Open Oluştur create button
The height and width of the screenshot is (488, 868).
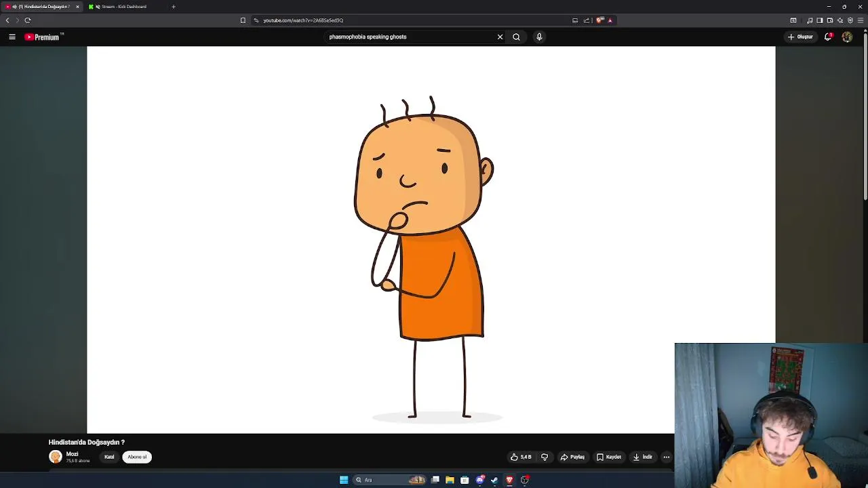coord(800,37)
